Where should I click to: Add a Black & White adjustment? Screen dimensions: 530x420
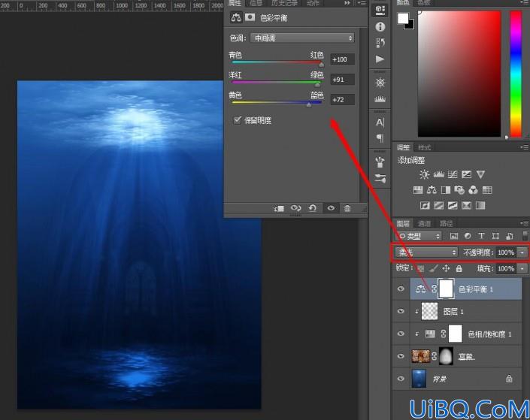[446, 190]
